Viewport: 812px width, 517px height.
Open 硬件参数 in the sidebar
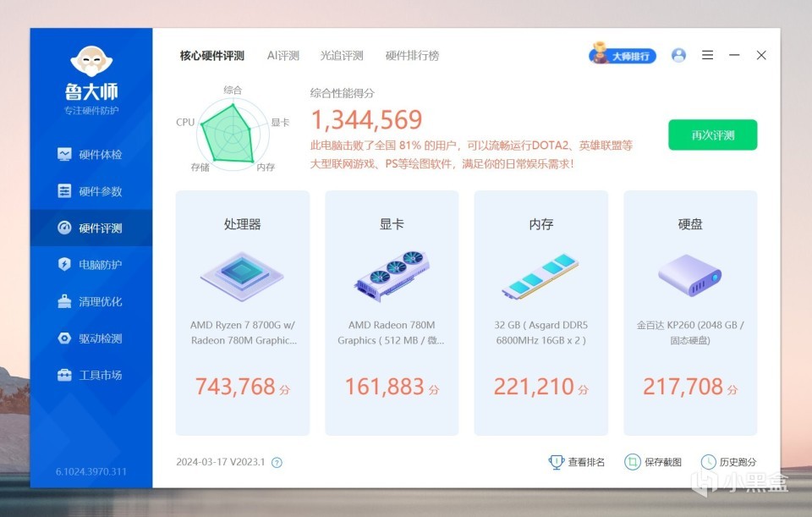[x=91, y=191]
